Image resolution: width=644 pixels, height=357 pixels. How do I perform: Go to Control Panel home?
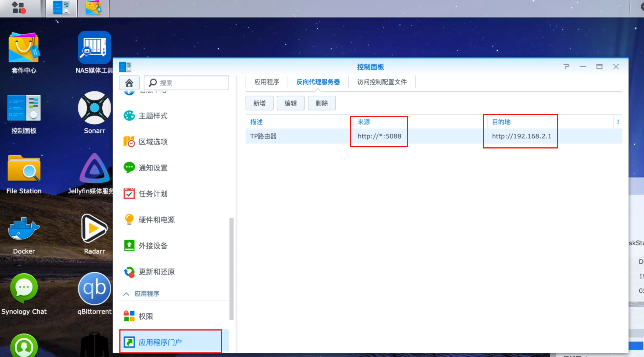(x=129, y=83)
